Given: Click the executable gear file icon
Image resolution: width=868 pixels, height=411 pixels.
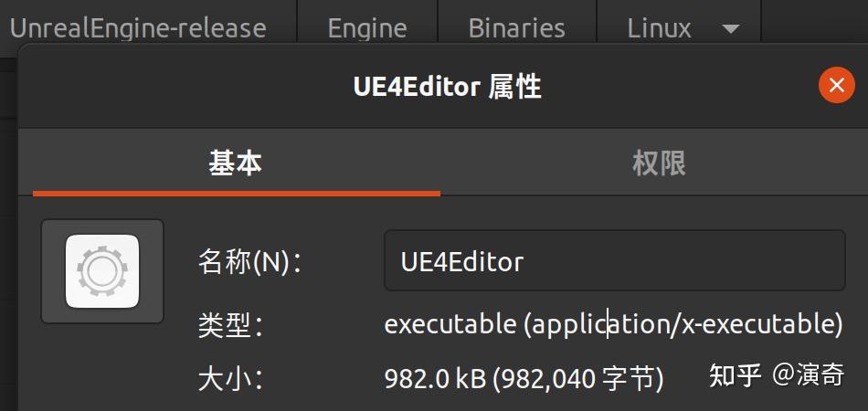Looking at the screenshot, I should pyautogui.click(x=102, y=271).
